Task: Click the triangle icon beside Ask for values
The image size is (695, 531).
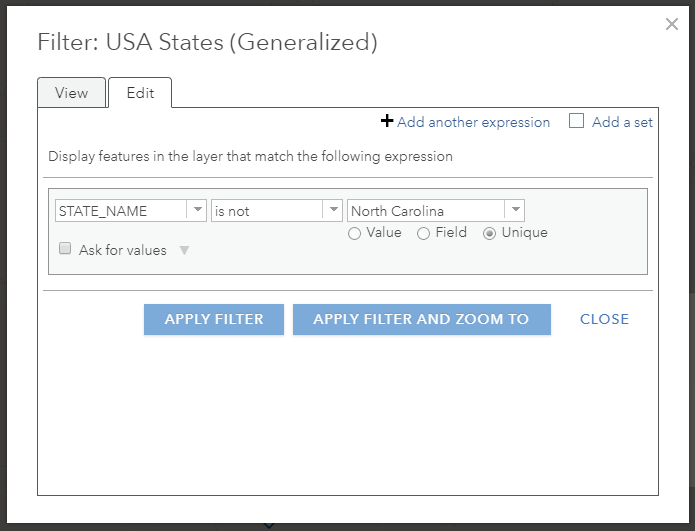Action: (184, 250)
